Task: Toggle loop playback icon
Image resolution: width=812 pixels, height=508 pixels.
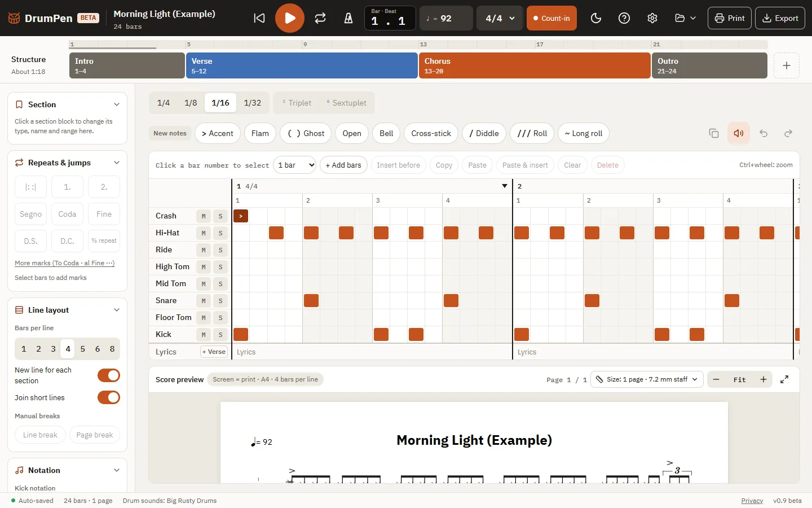Action: coord(320,18)
